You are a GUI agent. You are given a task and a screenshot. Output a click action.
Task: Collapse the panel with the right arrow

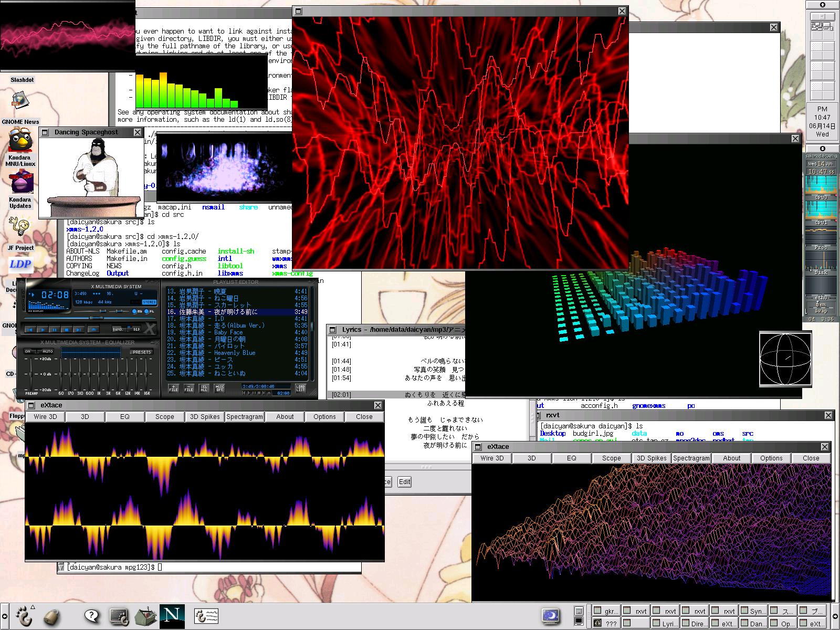835,616
